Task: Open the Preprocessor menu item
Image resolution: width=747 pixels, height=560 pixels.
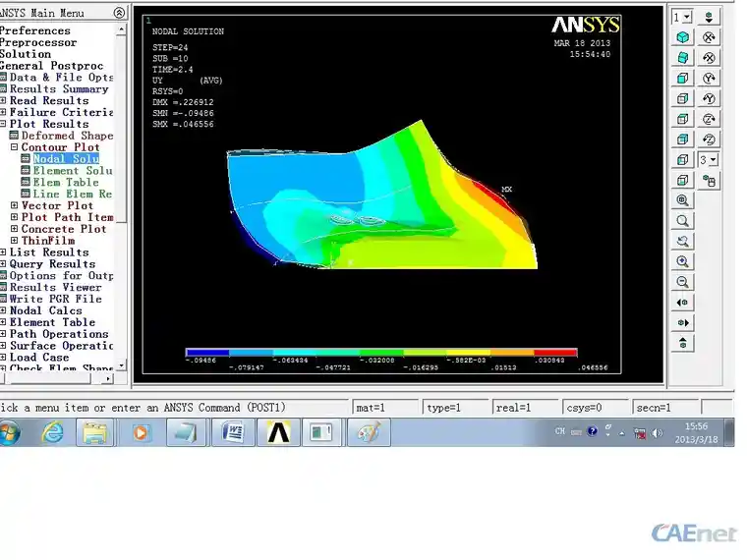Action: click(x=38, y=42)
